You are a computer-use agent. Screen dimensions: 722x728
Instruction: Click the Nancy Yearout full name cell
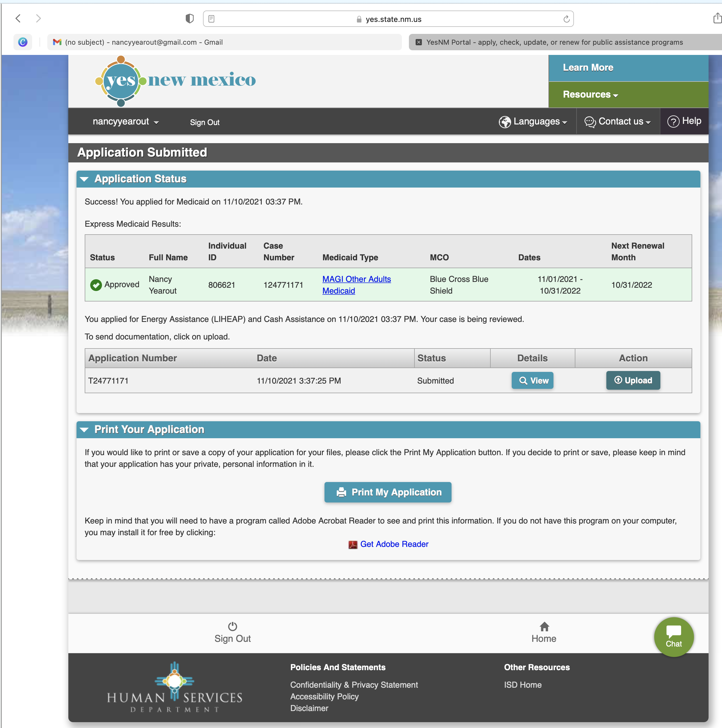point(163,285)
